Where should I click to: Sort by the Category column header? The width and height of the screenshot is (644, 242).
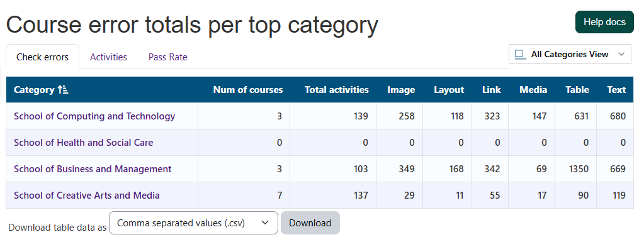(34, 90)
